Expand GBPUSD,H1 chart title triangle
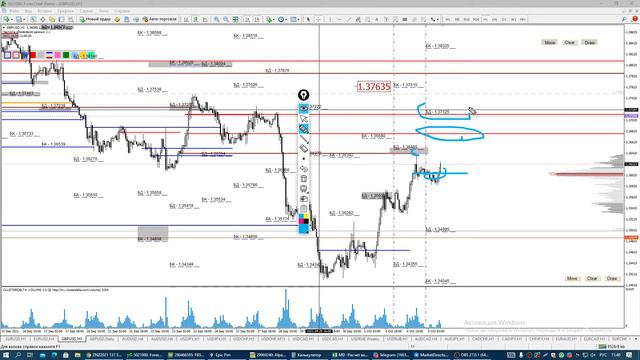The height and width of the screenshot is (360, 640). click(x=4, y=27)
